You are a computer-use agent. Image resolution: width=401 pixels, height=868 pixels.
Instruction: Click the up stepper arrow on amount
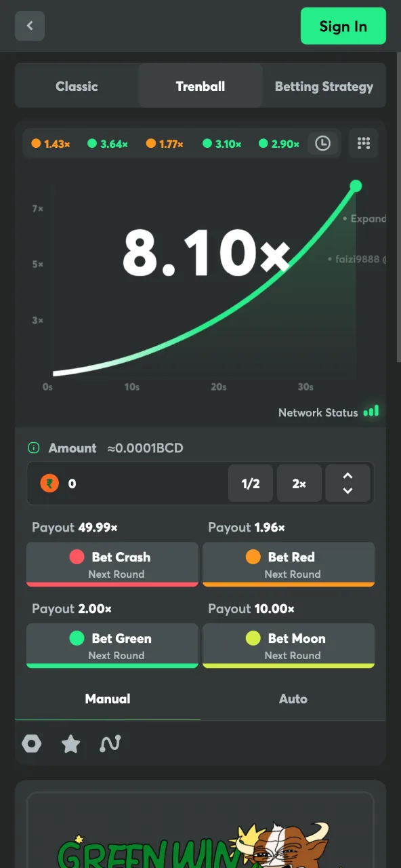click(347, 476)
